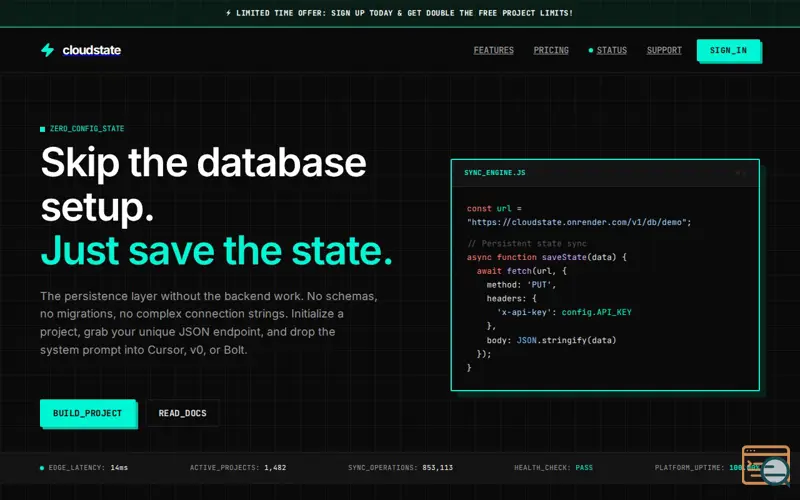Screen dimensions: 800x500
Task: Click the floating terminal search widget icon
Action: point(766,465)
